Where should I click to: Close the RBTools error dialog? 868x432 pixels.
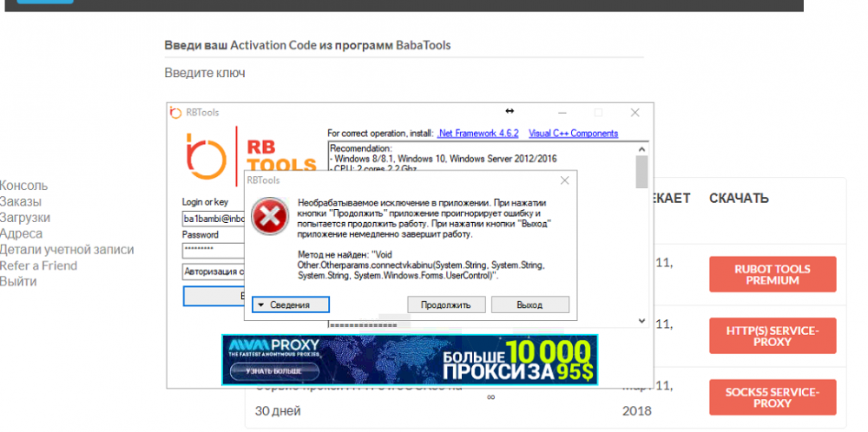click(564, 180)
